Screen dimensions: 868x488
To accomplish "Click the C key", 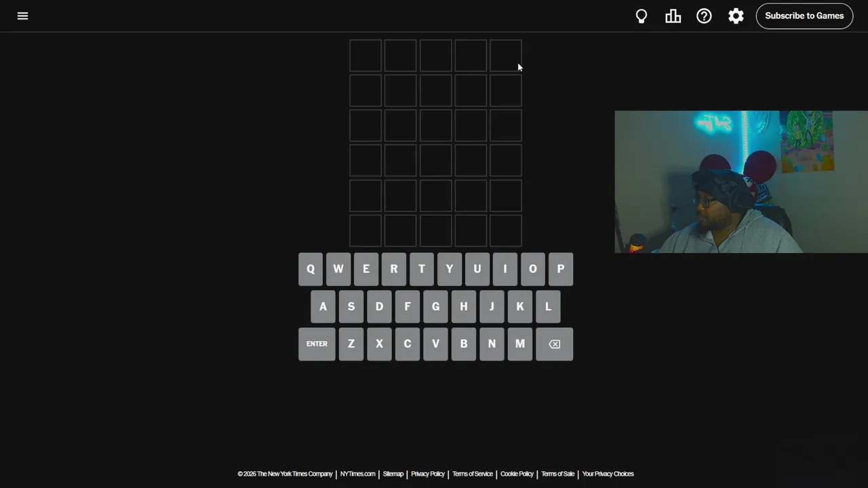I will click(408, 344).
